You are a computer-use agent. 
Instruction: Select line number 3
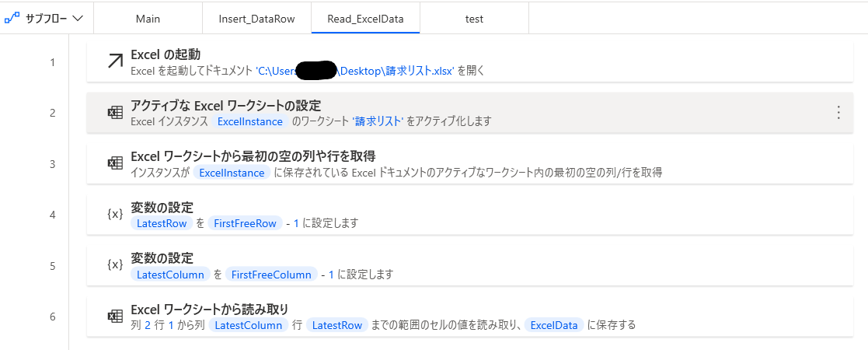[52, 164]
